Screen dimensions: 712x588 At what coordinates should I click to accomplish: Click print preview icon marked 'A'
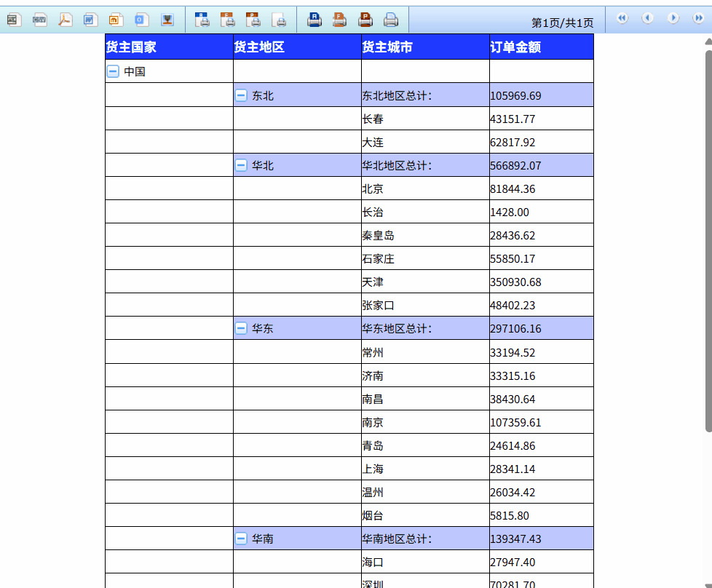coord(202,20)
